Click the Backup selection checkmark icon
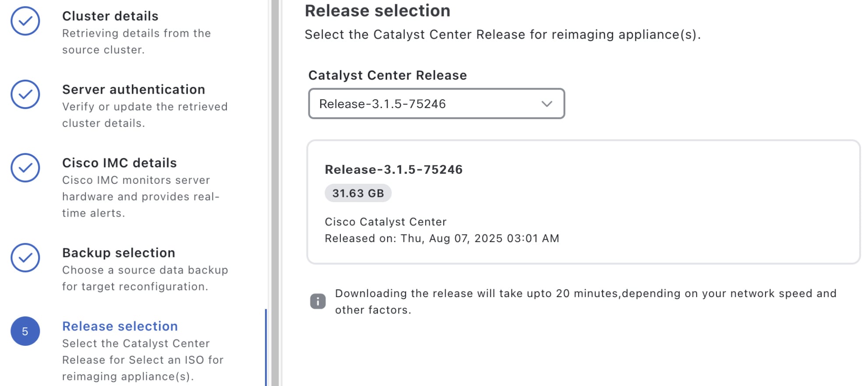This screenshot has height=386, width=868. (x=25, y=258)
